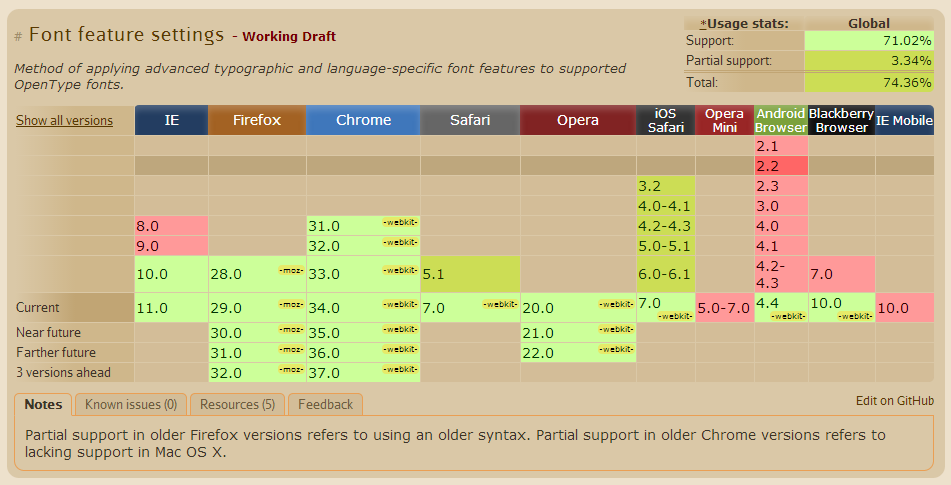
Task: Click the Opera 22.0 cell
Action: tap(578, 353)
